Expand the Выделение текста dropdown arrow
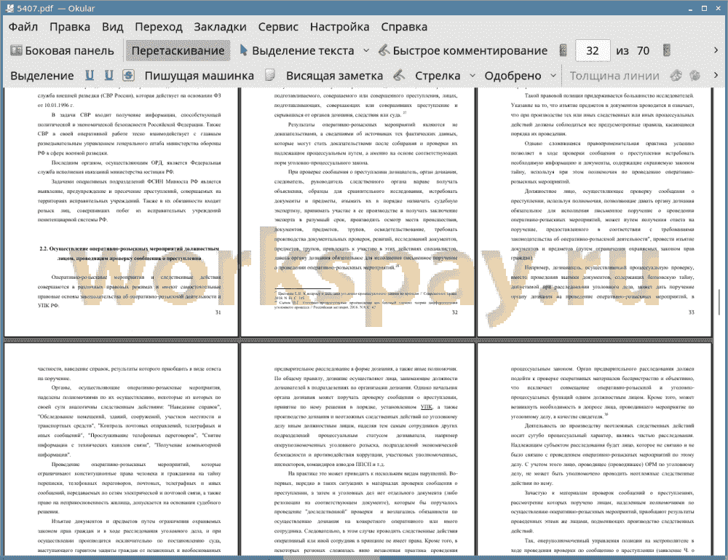This screenshot has height=560, width=728. pos(366,51)
